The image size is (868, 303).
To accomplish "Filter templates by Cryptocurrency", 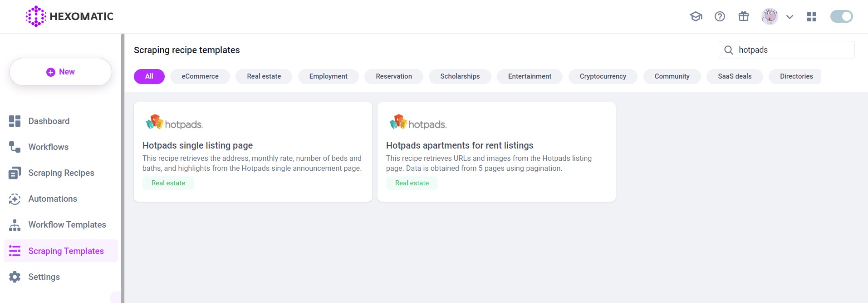I will coord(603,76).
